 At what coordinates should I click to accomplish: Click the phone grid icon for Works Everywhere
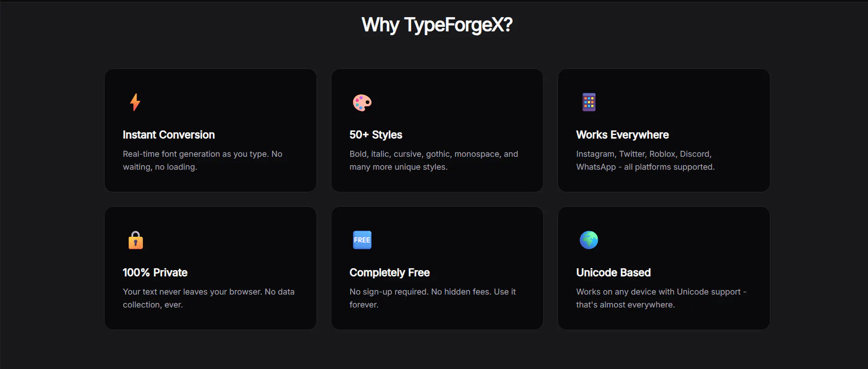point(589,102)
